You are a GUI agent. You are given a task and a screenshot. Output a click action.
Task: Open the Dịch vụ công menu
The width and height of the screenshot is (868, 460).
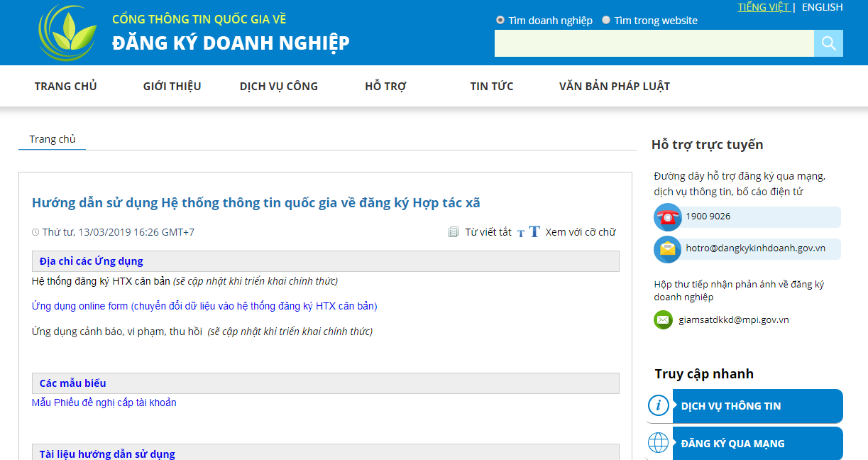(x=279, y=87)
